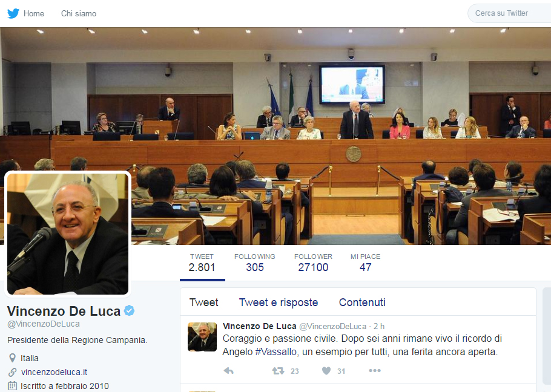Open the Chi siamo page
The height and width of the screenshot is (392, 551).
coord(79,14)
